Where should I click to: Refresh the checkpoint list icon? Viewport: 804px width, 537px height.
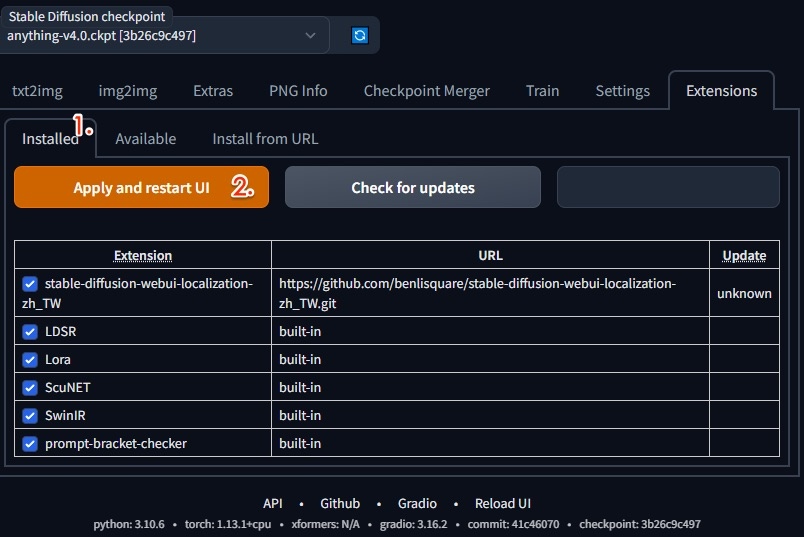[360, 35]
